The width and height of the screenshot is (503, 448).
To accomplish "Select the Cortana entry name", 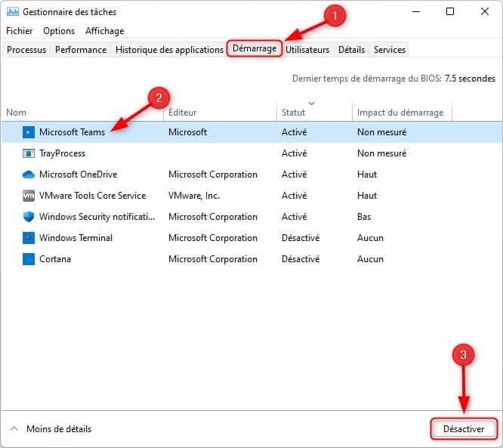I will [55, 259].
